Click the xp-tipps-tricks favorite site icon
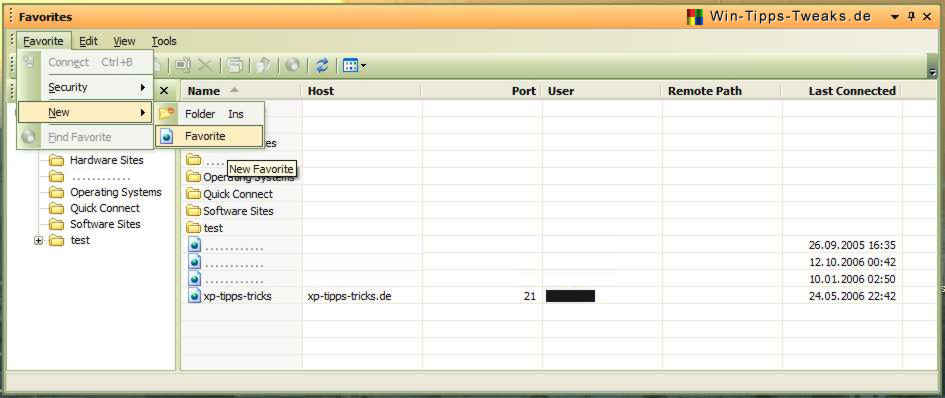Image resolution: width=945 pixels, height=398 pixels. 194,296
